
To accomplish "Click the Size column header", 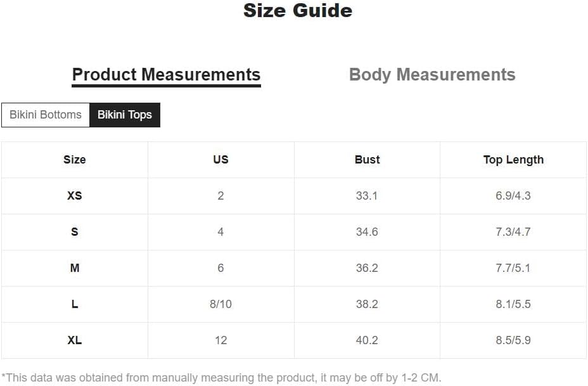I will [75, 160].
